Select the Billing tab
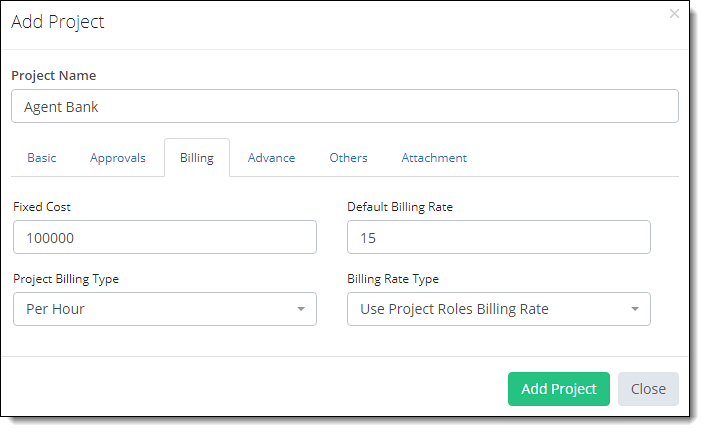This screenshot has width=705, height=432. [x=197, y=158]
